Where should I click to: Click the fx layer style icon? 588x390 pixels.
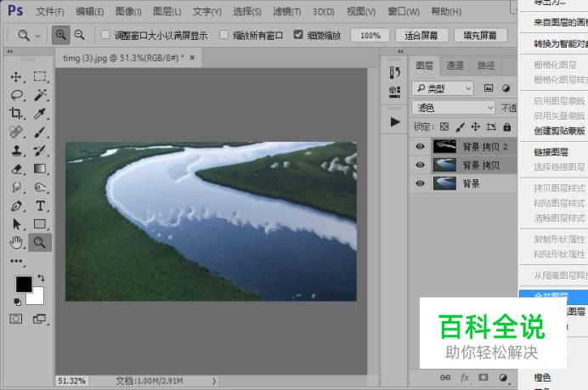[465, 377]
